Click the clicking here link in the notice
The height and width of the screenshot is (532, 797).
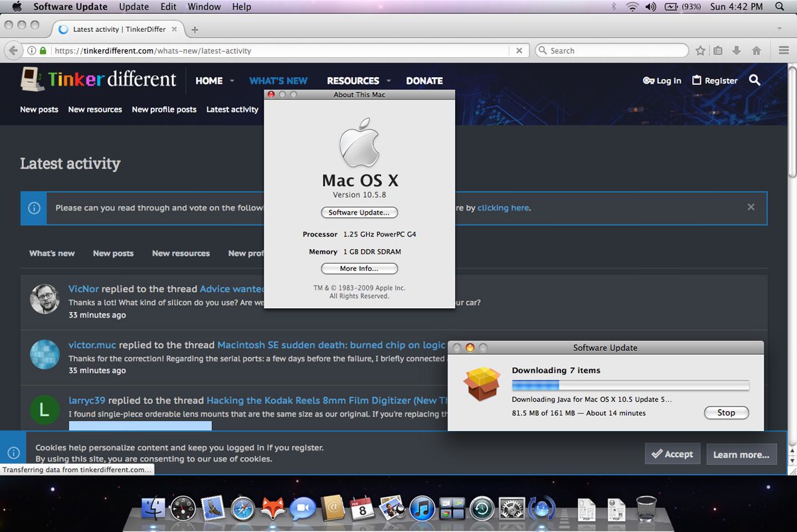point(503,207)
